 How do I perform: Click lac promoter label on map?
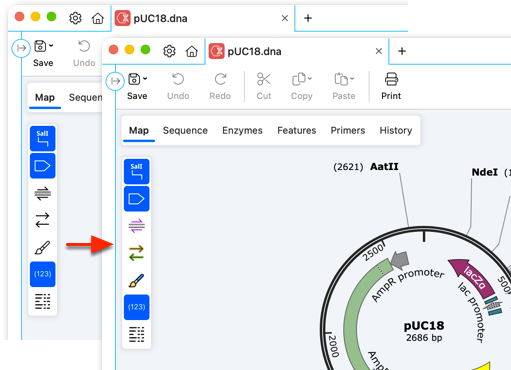(x=471, y=312)
